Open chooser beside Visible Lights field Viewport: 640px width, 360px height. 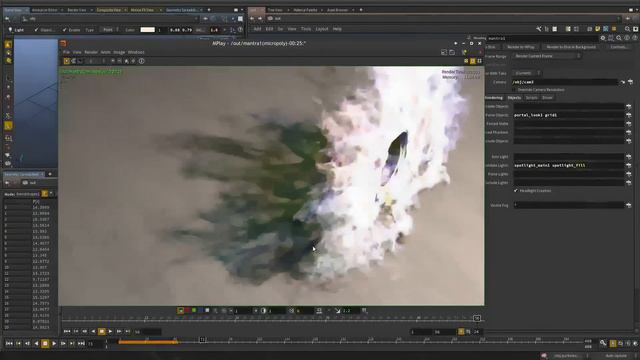pyautogui.click(x=629, y=165)
